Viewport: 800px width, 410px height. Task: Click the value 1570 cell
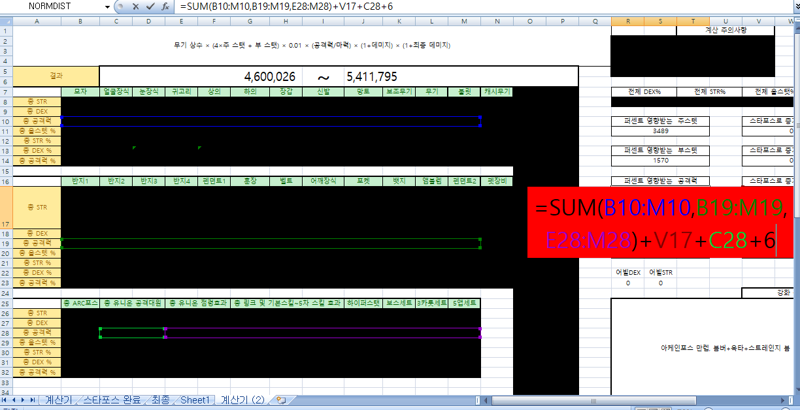click(660, 161)
